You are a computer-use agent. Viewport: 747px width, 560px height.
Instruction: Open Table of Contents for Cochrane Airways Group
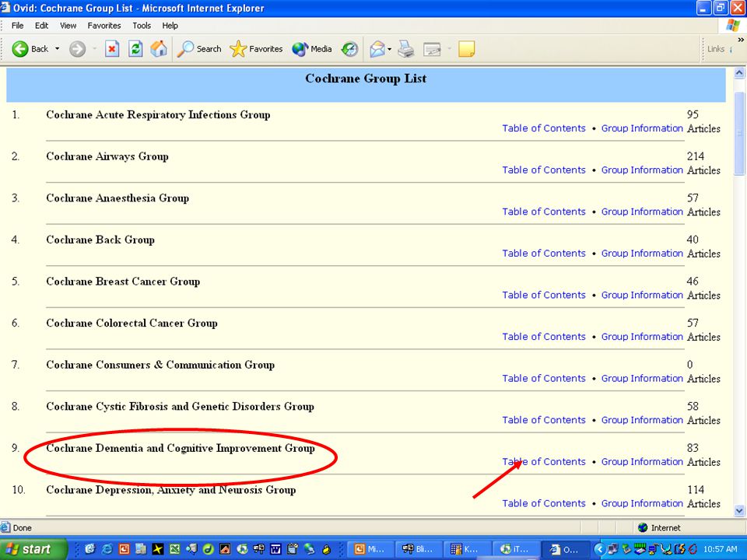pyautogui.click(x=544, y=170)
